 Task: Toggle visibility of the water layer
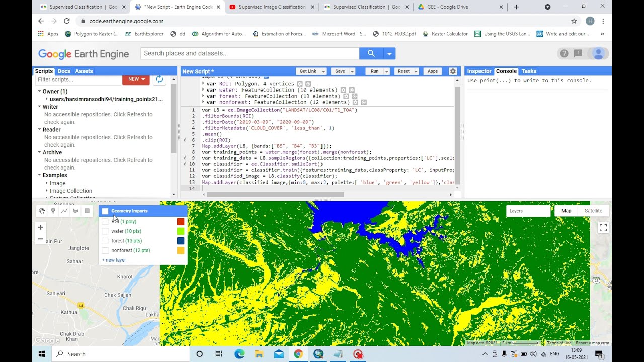105,231
